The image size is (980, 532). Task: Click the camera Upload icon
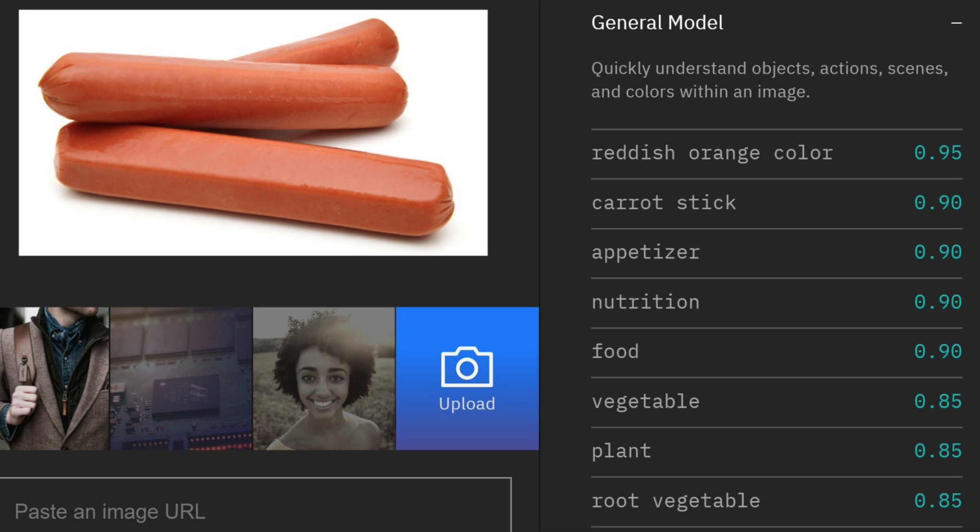click(467, 367)
